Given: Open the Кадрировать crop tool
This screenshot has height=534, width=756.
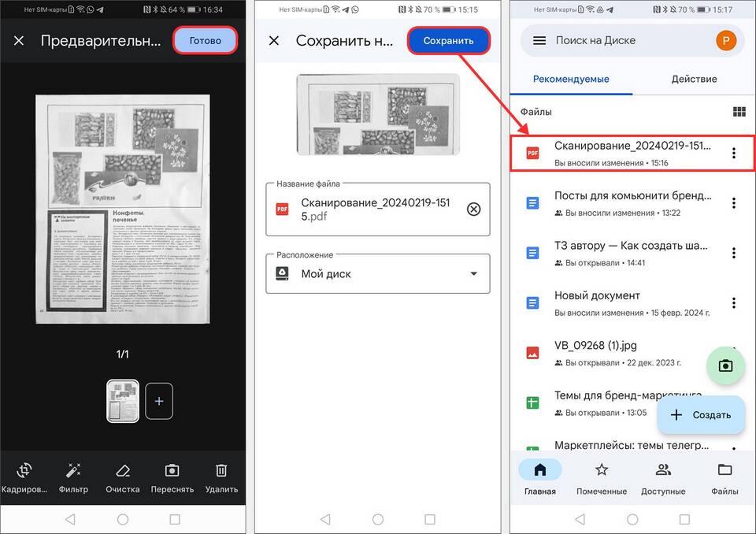Looking at the screenshot, I should 24,478.
